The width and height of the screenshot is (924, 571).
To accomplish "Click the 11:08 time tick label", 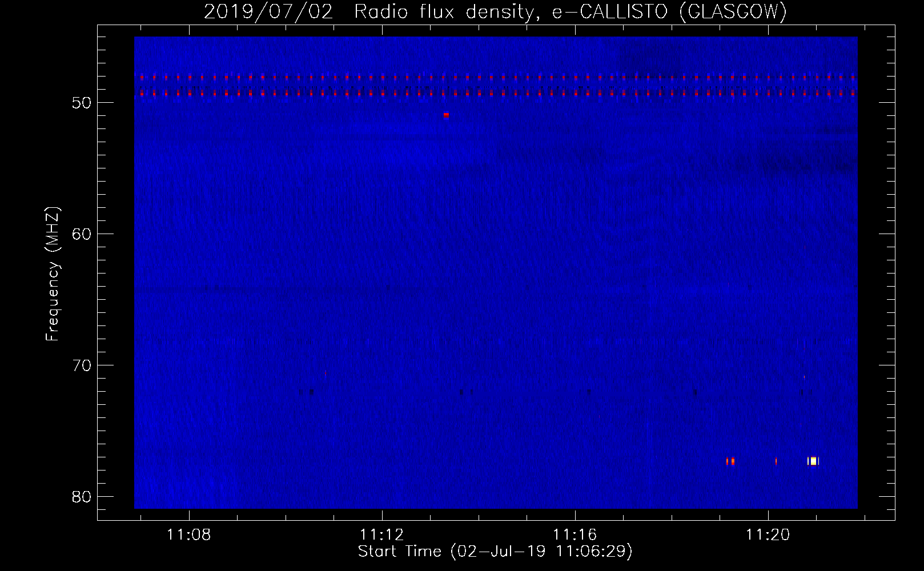I will (x=188, y=534).
